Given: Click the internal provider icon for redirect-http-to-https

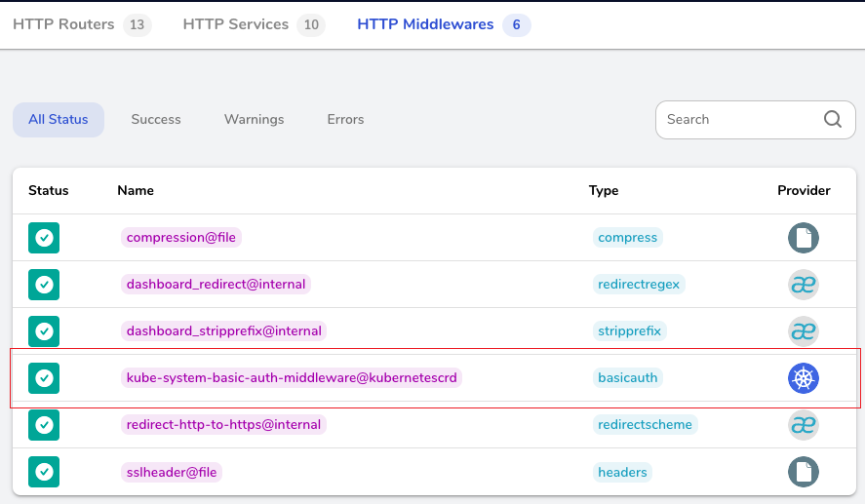Looking at the screenshot, I should [x=804, y=425].
